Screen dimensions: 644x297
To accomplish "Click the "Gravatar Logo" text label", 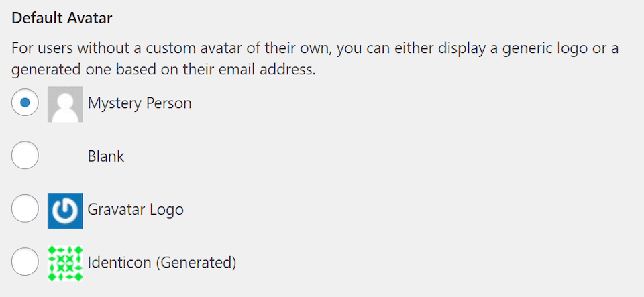I will [x=136, y=210].
